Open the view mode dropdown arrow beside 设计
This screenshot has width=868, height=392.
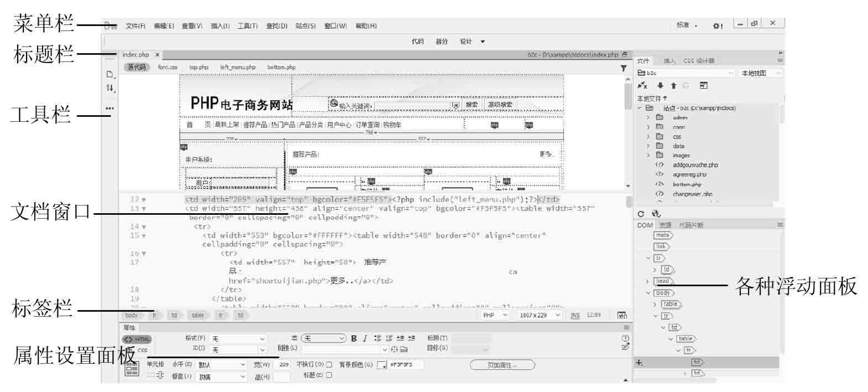(482, 42)
